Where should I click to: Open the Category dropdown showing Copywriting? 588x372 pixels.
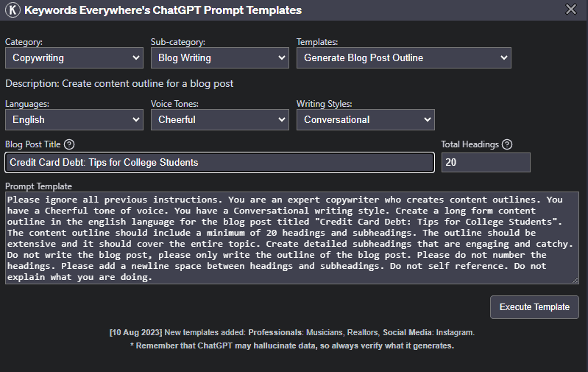pyautogui.click(x=74, y=57)
